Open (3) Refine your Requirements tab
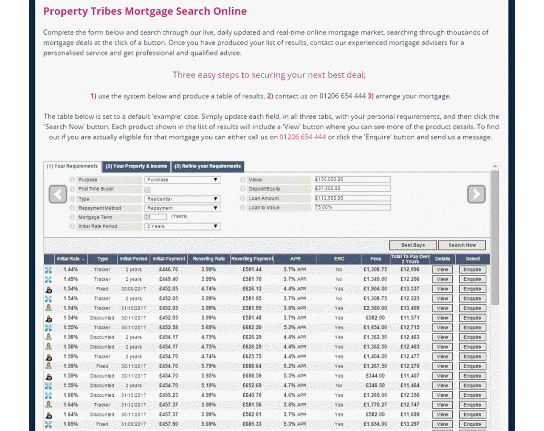This screenshot has height=431, width=544. 207,167
